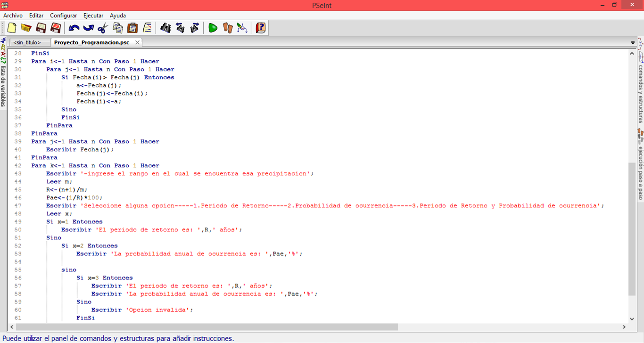This screenshot has width=644, height=343.
Task: Close the Proyecto_Programacion.psc tab
Action: click(137, 42)
